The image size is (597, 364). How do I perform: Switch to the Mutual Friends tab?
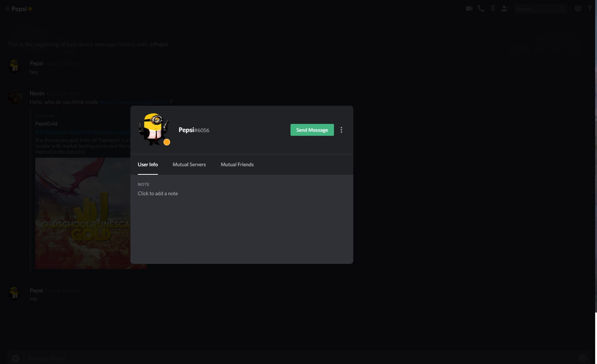237,165
